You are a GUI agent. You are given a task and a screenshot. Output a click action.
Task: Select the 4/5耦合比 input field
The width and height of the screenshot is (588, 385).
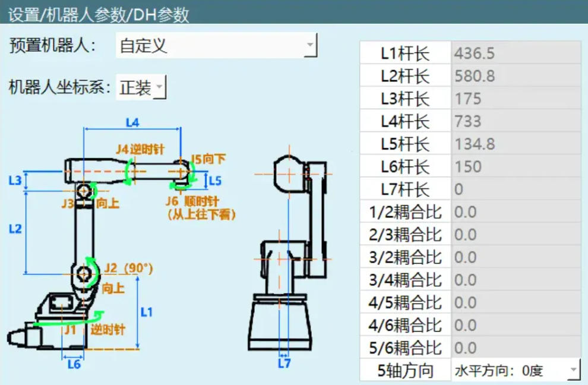coord(515,302)
